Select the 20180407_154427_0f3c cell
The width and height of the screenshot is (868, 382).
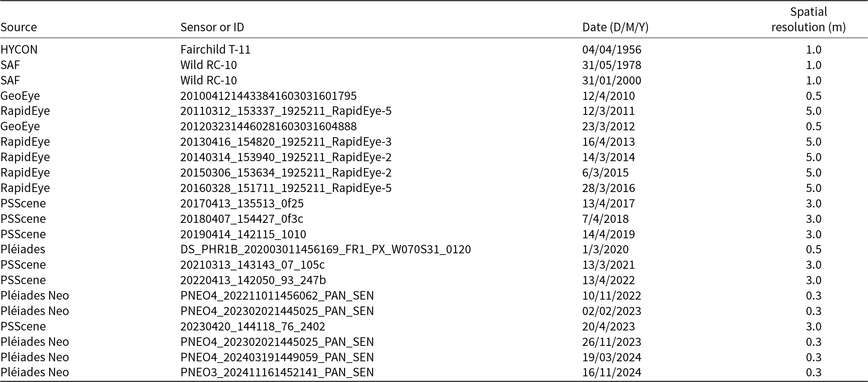[242, 219]
